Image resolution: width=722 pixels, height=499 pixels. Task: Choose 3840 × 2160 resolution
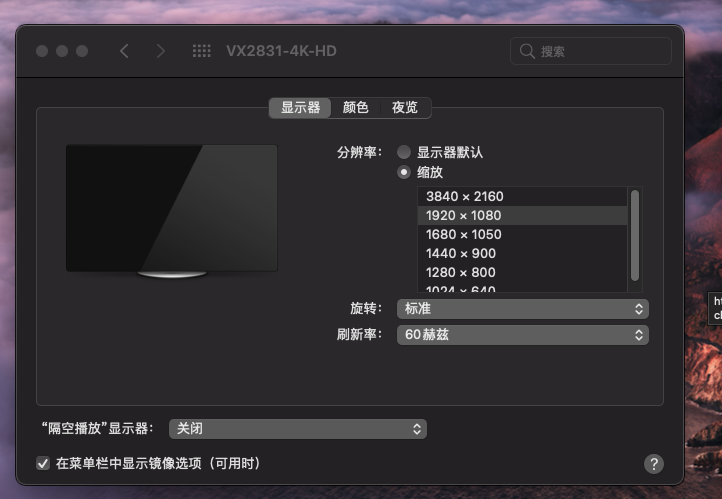[522, 197]
